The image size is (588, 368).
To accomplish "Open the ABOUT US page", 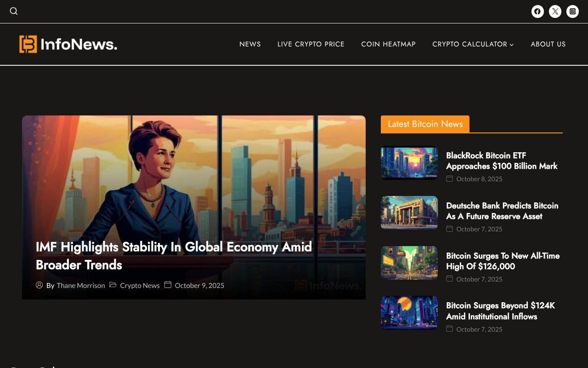I will [x=548, y=44].
